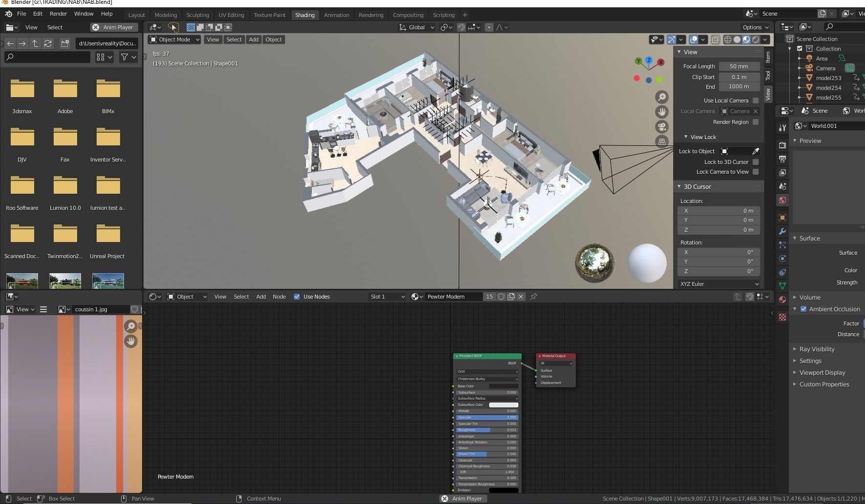Toggle X-ray mode in viewport header
Screen dimensions: 865x504
coord(715,40)
